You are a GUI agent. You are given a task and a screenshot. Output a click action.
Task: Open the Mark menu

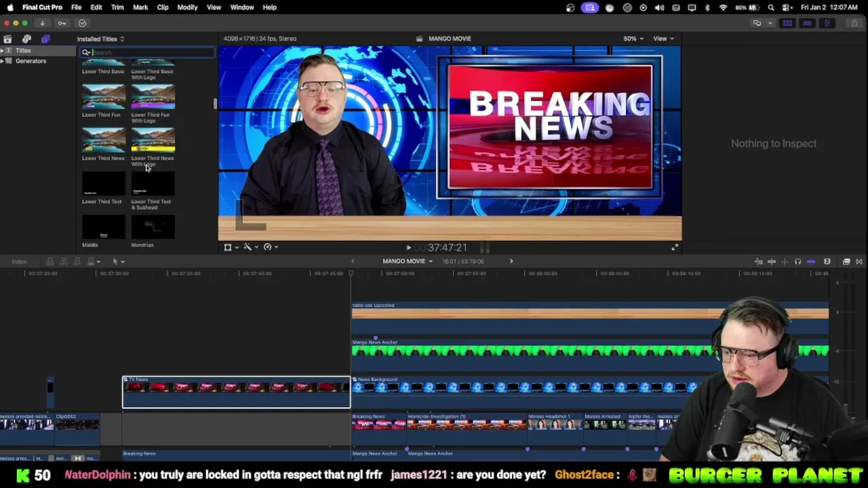tap(140, 7)
